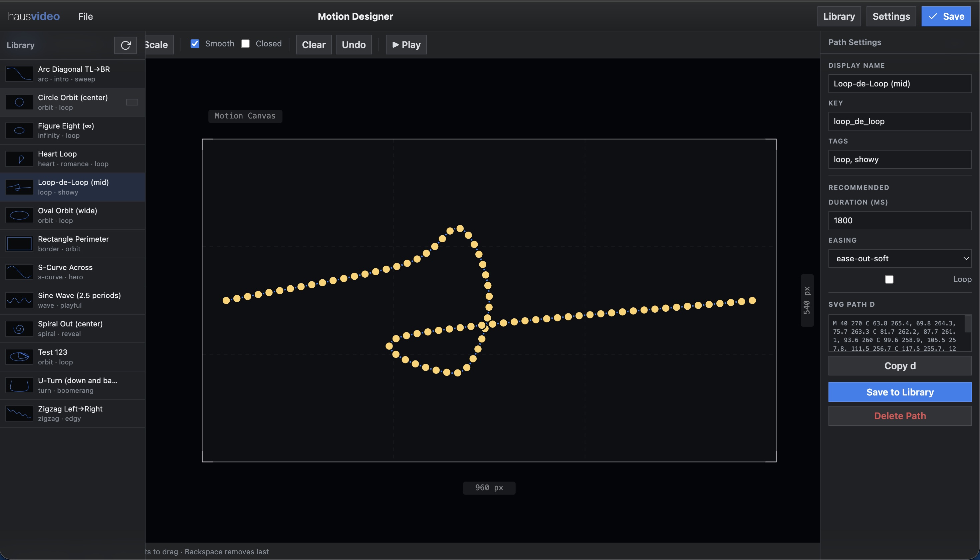Open the Sine Wave thumbnail icon
980x560 pixels.
click(19, 300)
